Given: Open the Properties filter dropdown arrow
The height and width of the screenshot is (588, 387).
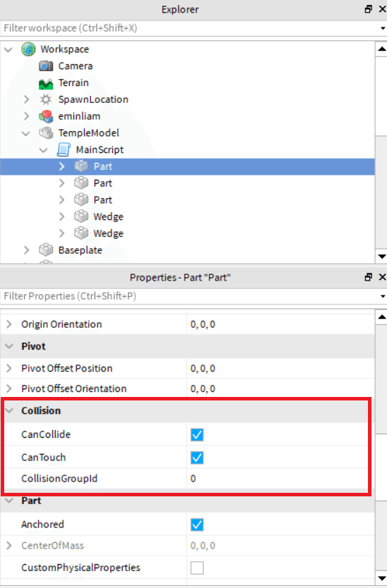Looking at the screenshot, I should [x=383, y=296].
